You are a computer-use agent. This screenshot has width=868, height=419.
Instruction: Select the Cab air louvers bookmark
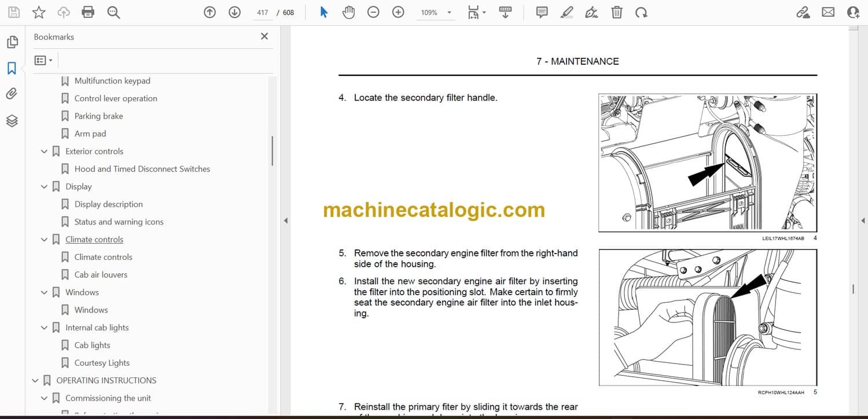pos(101,275)
